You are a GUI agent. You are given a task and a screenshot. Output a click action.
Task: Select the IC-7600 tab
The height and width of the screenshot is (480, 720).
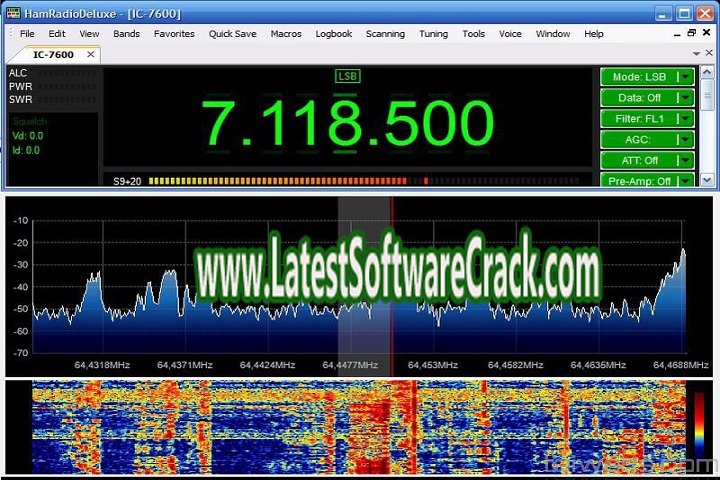pos(52,54)
